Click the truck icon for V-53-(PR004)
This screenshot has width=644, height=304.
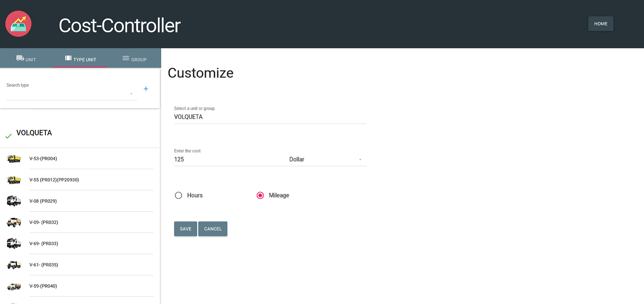tap(14, 159)
